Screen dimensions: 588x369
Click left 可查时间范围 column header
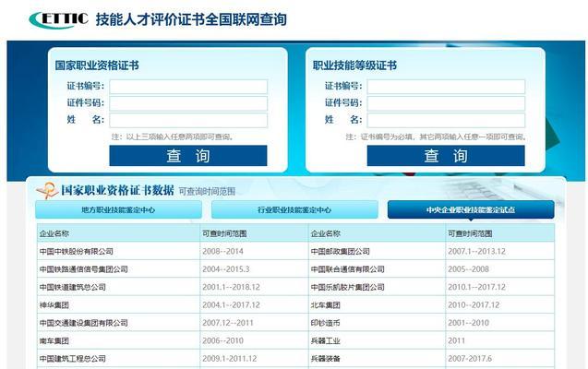224,233
